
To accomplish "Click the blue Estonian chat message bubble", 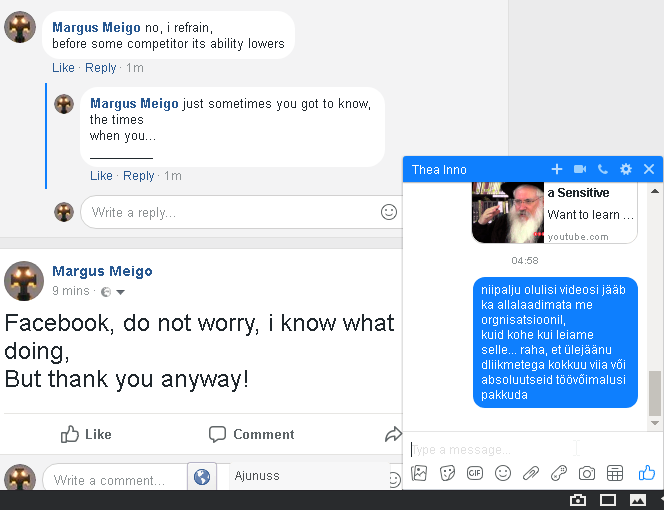I will 555,342.
